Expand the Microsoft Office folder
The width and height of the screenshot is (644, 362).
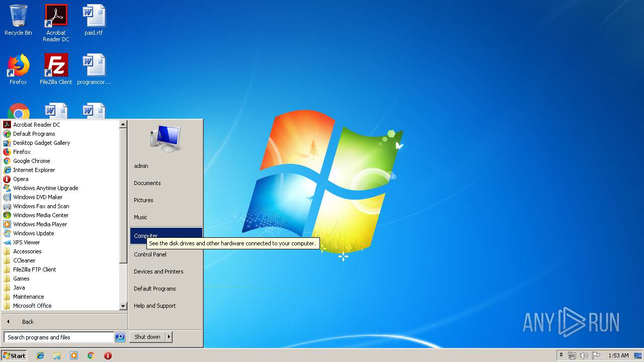[32, 306]
